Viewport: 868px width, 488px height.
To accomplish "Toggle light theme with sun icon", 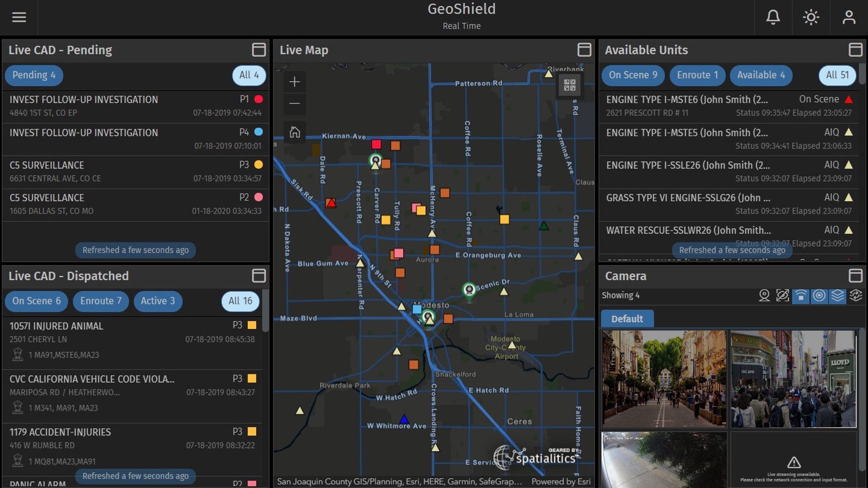I will 811,17.
